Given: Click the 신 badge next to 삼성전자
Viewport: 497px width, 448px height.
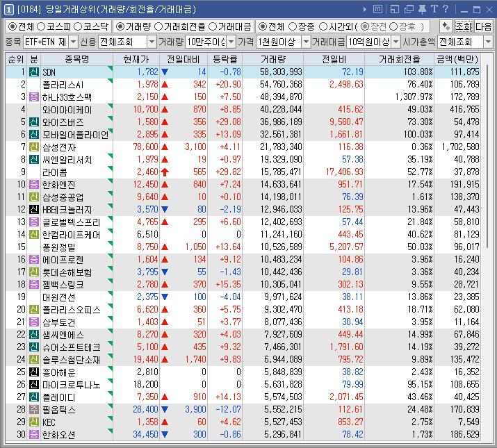Looking at the screenshot, I should coord(34,147).
